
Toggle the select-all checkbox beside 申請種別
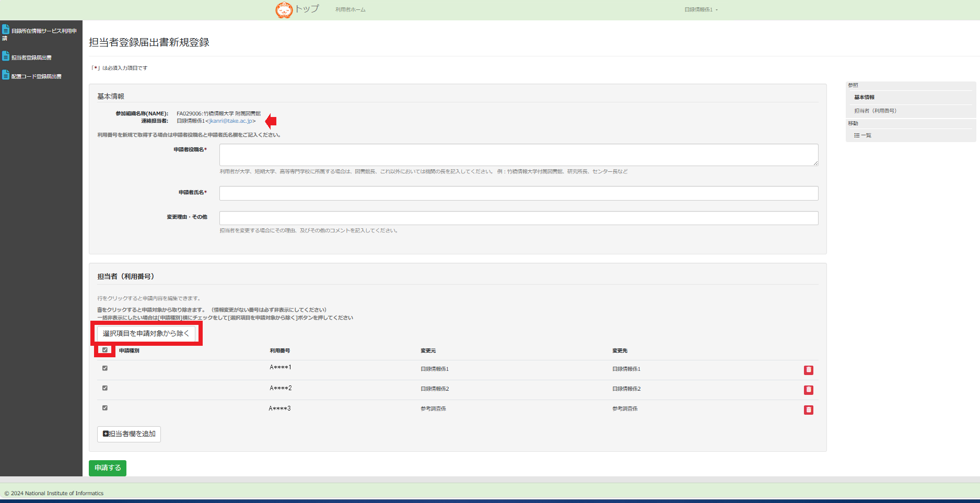pos(105,350)
